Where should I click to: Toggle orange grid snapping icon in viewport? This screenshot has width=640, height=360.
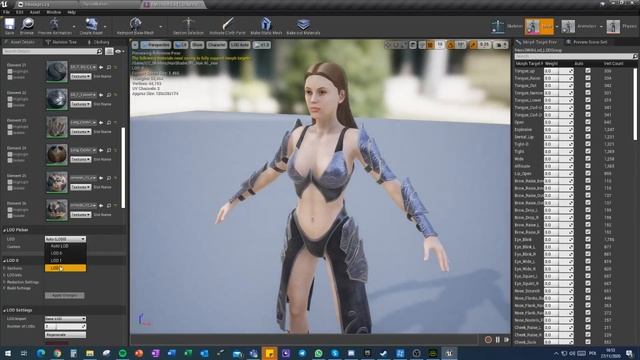430,45
